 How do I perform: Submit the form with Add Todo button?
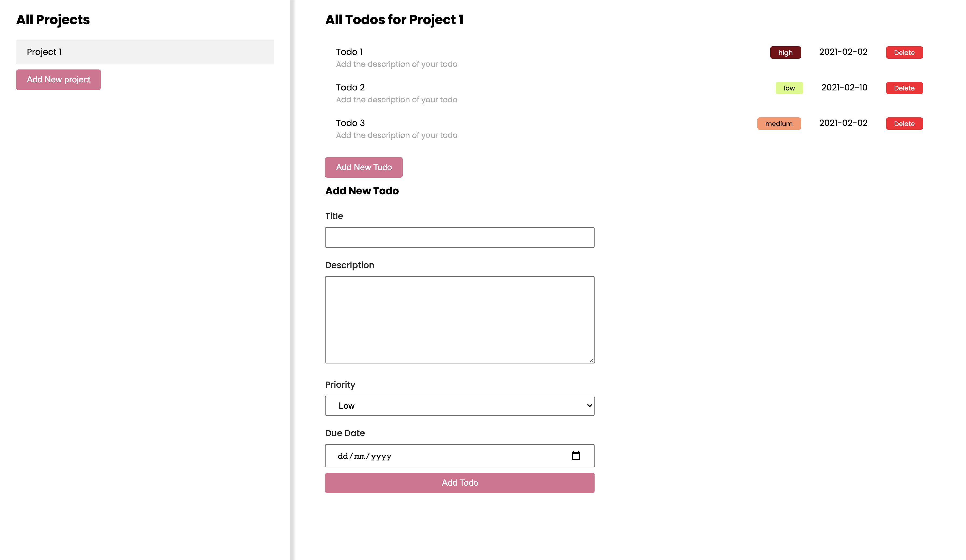(x=460, y=483)
